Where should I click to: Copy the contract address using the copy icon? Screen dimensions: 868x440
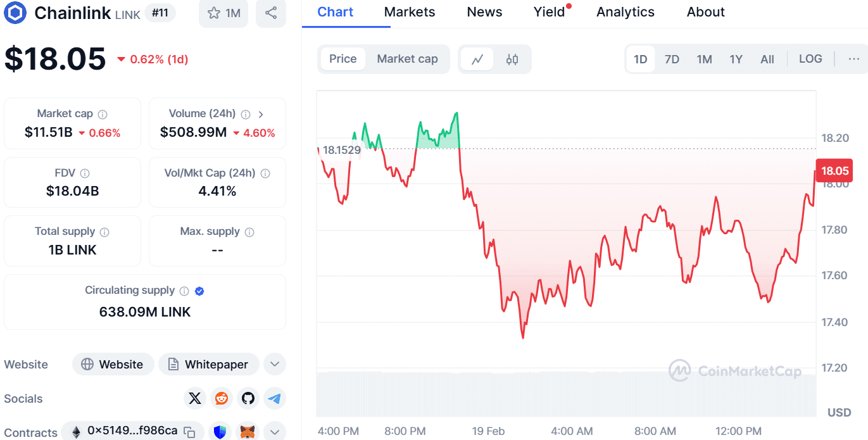pos(188,430)
